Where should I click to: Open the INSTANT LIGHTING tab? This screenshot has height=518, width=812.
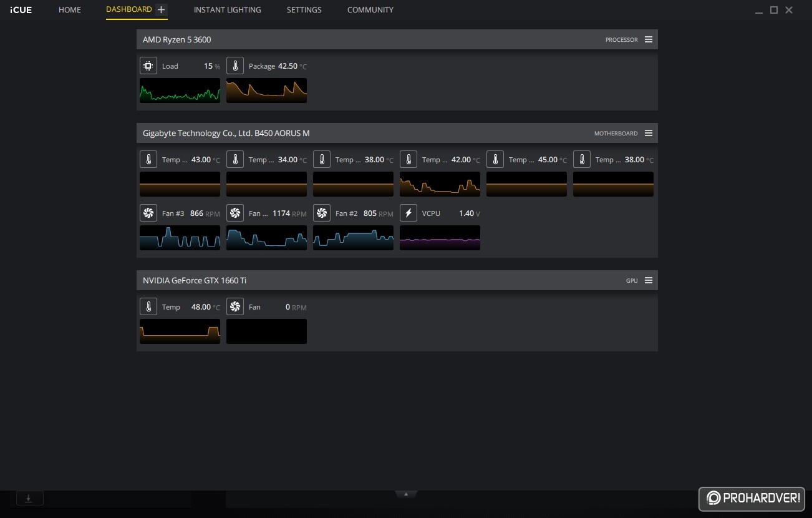pyautogui.click(x=228, y=10)
